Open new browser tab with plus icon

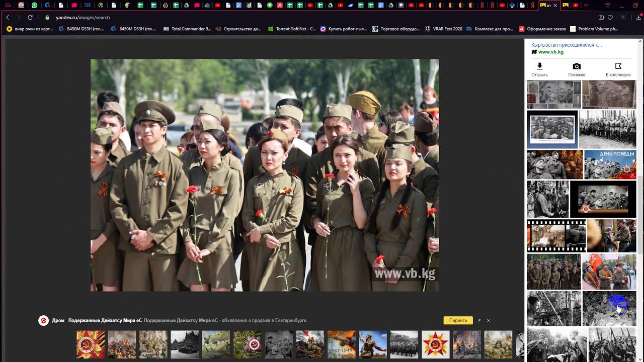click(586, 5)
